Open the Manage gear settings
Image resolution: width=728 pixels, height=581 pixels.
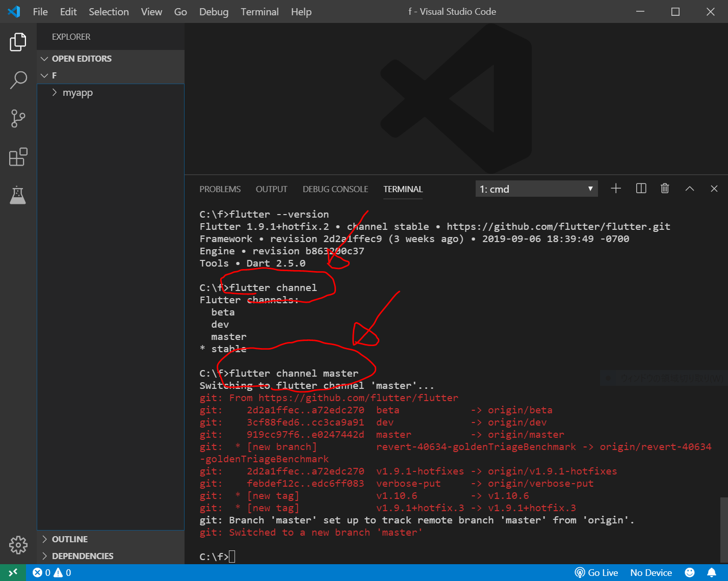(18, 545)
